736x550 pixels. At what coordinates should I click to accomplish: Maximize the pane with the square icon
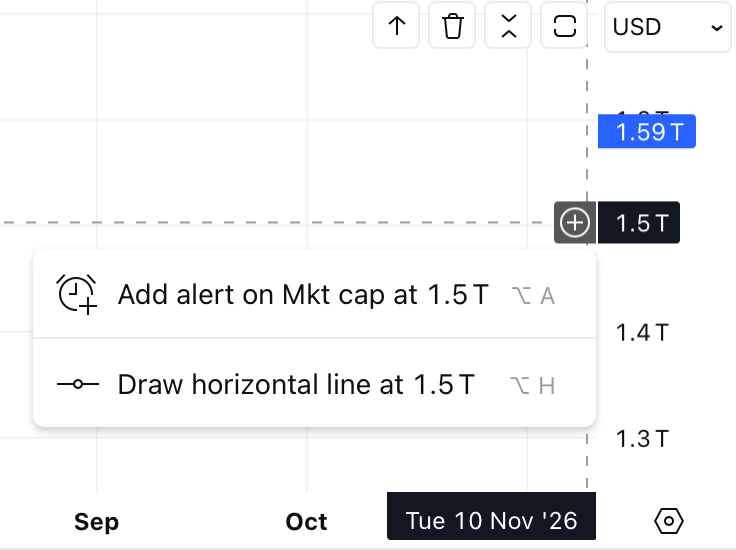564,25
